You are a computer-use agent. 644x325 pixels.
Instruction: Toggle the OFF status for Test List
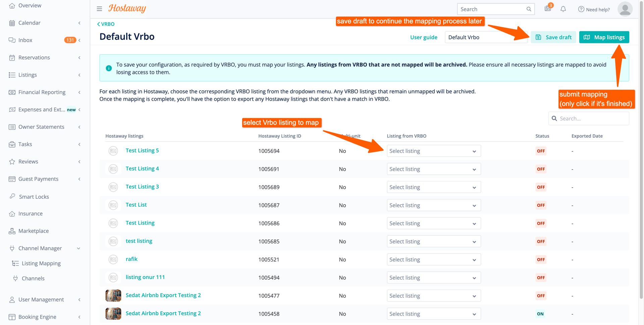(x=541, y=205)
